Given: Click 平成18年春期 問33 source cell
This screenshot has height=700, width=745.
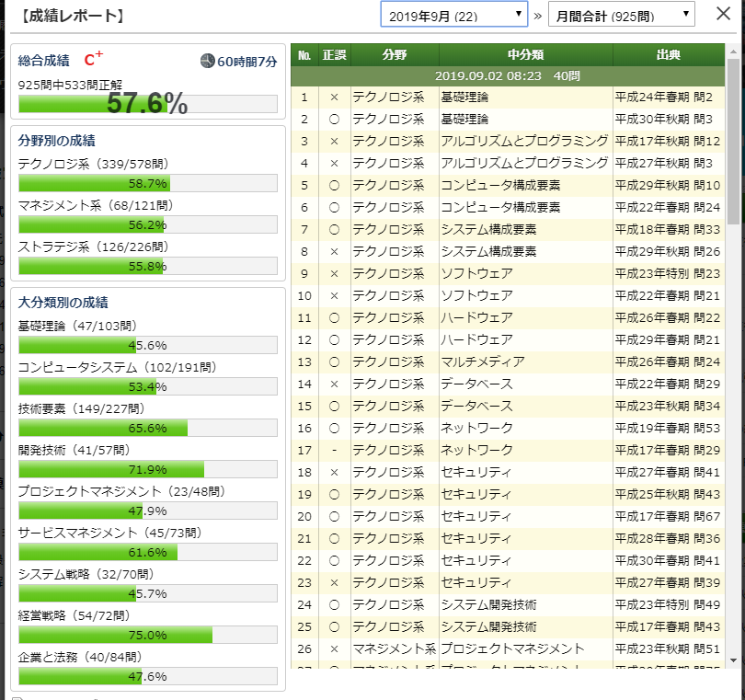Looking at the screenshot, I should 668,230.
